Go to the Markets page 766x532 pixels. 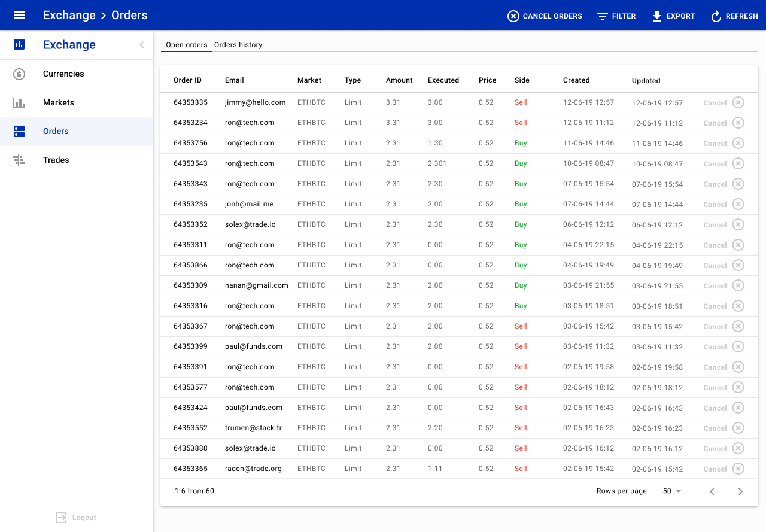coord(77,103)
